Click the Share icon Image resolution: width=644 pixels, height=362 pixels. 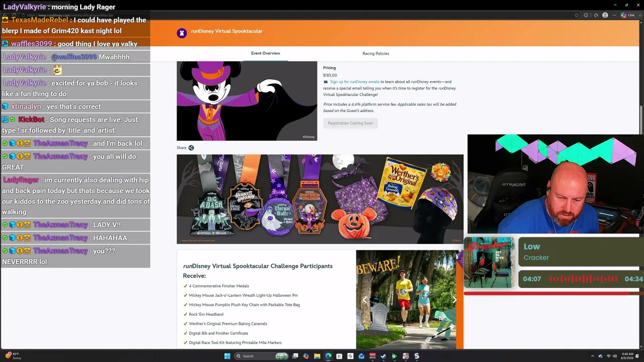tap(191, 148)
